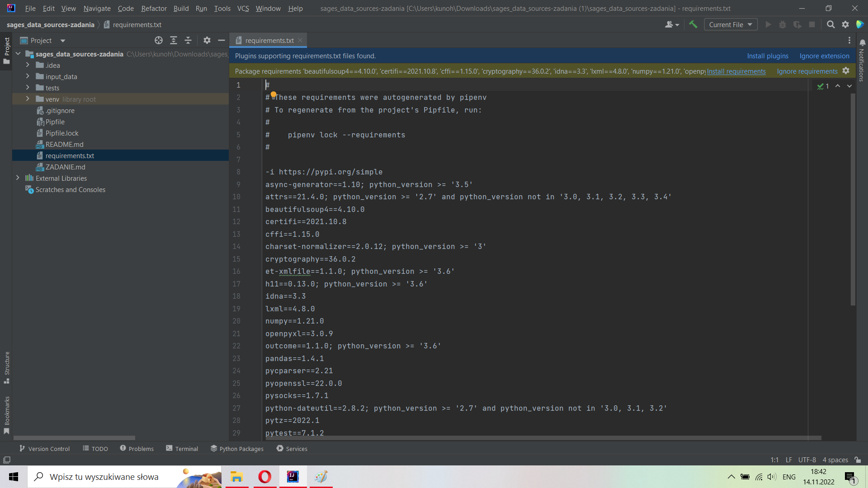Screen dimensions: 868x488
Task: Toggle read-only lock icon in status bar
Action: pos(858,460)
